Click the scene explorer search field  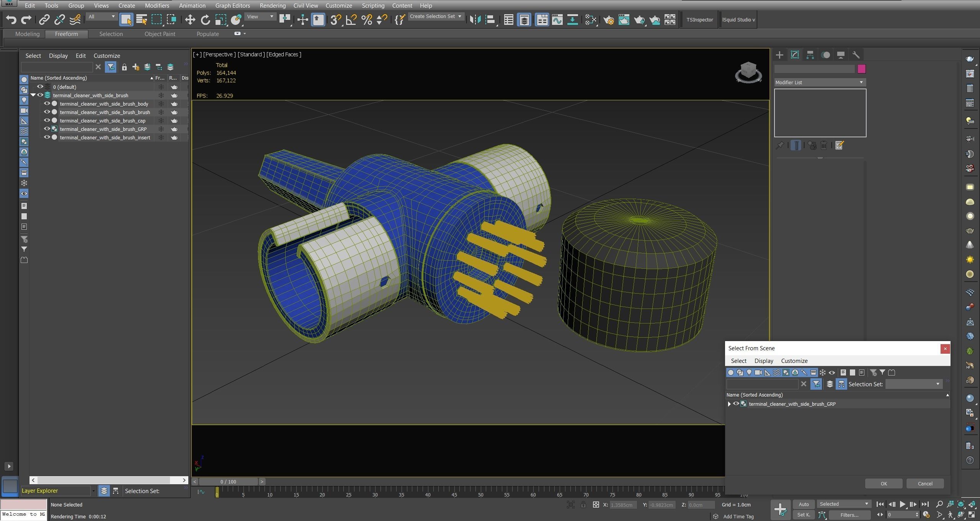pyautogui.click(x=57, y=67)
